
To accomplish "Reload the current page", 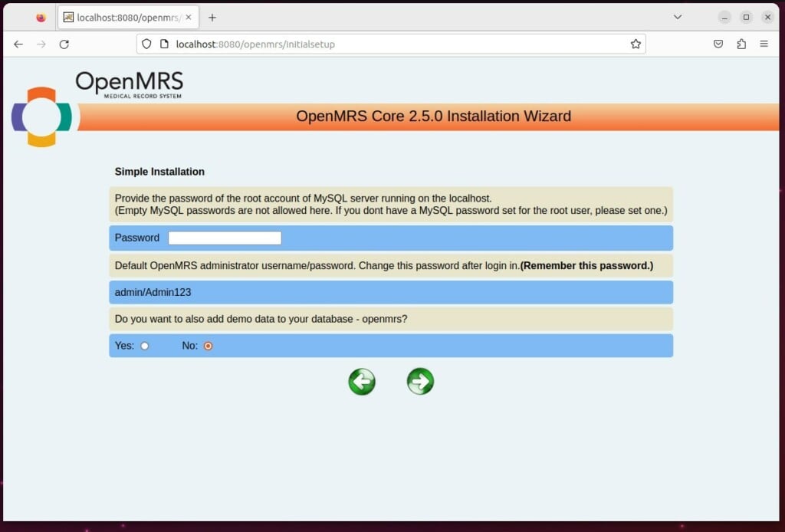I will 64,44.
